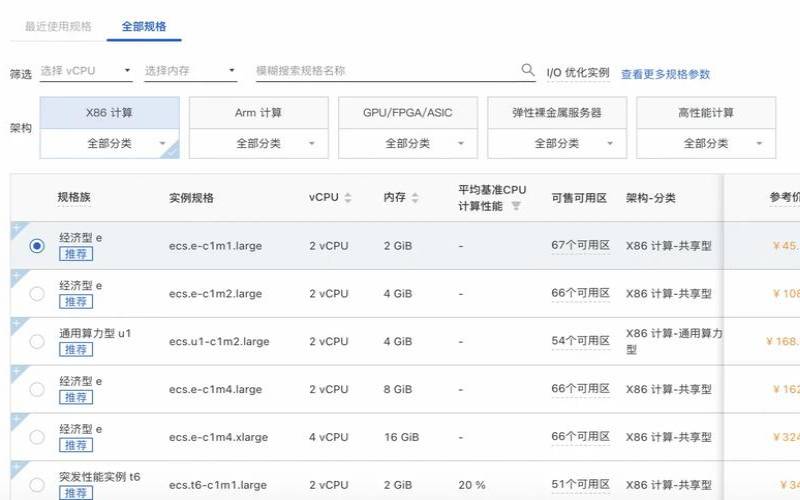The height and width of the screenshot is (500, 800).
Task: Sort by 内存 column arrows
Action: click(415, 198)
